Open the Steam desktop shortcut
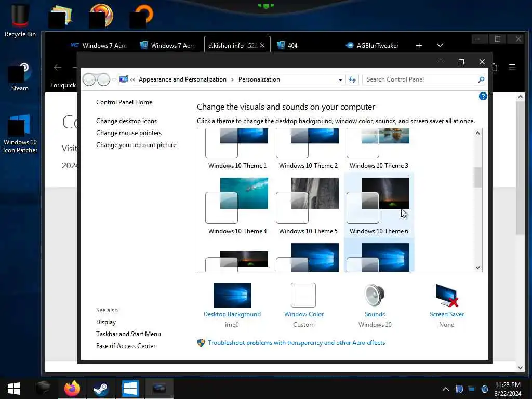This screenshot has width=532, height=399. point(20,77)
